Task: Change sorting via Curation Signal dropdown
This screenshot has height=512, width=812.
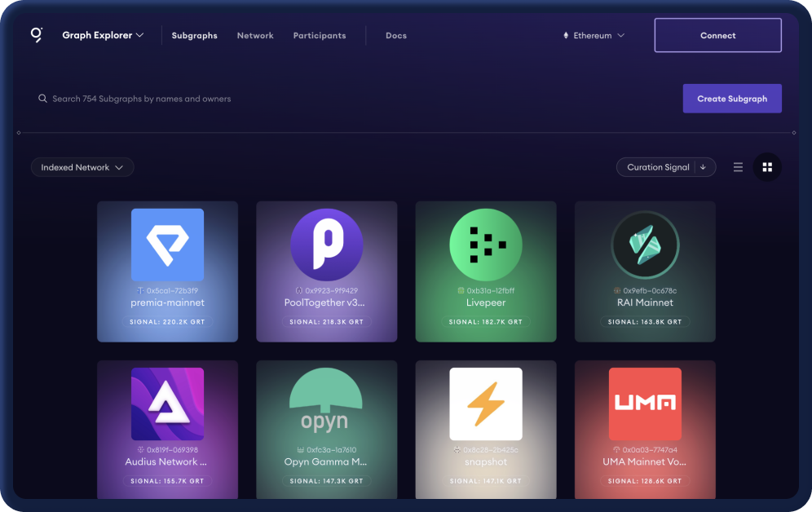Action: tap(665, 166)
